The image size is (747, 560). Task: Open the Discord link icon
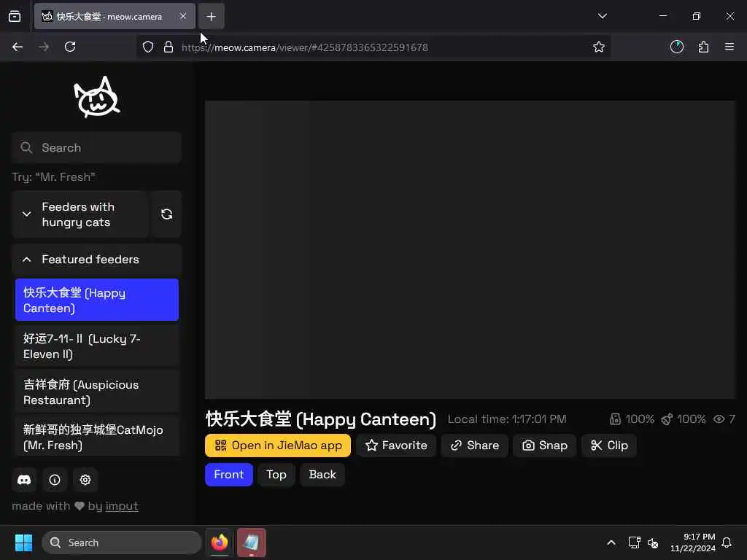24,480
